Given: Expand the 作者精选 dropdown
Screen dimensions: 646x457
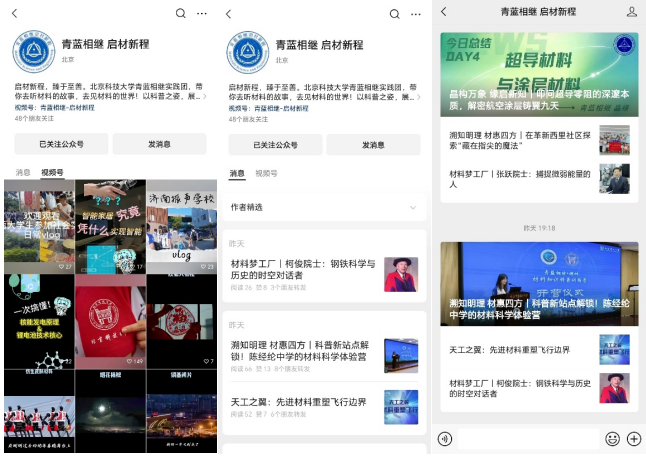Looking at the screenshot, I should [x=324, y=207].
